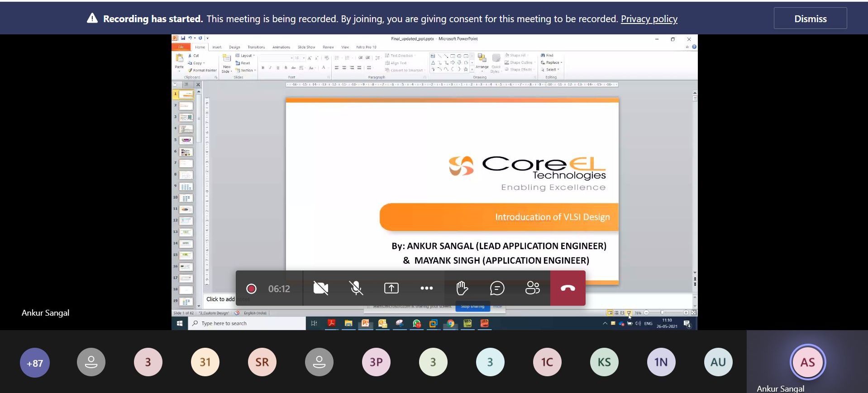Hang up the call
868x393 pixels.
pyautogui.click(x=568, y=288)
